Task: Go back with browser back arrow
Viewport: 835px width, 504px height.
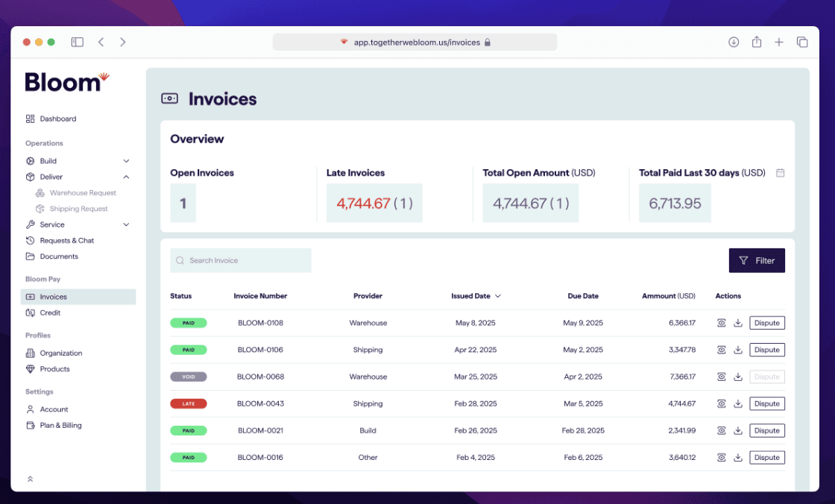Action: (101, 42)
